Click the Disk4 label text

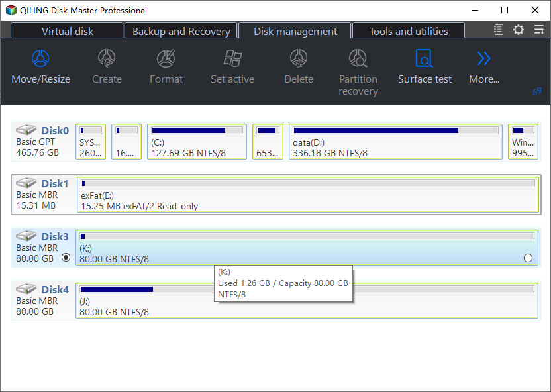point(55,289)
